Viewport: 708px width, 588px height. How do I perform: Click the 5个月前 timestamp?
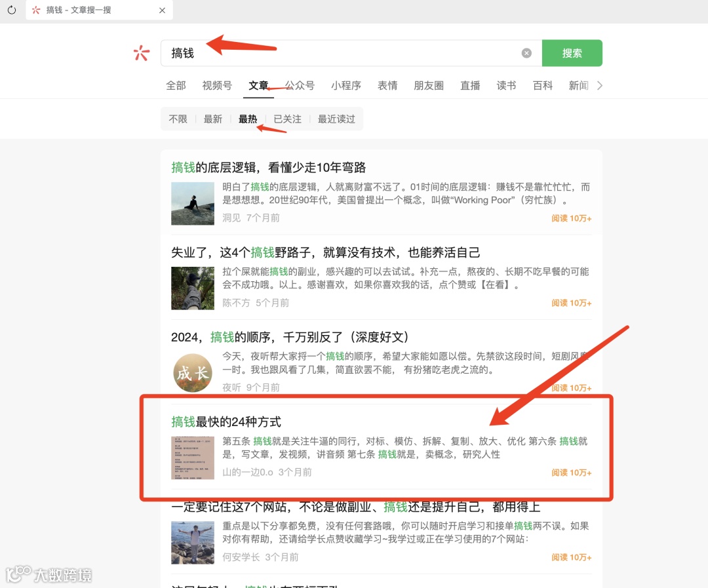pos(272,303)
